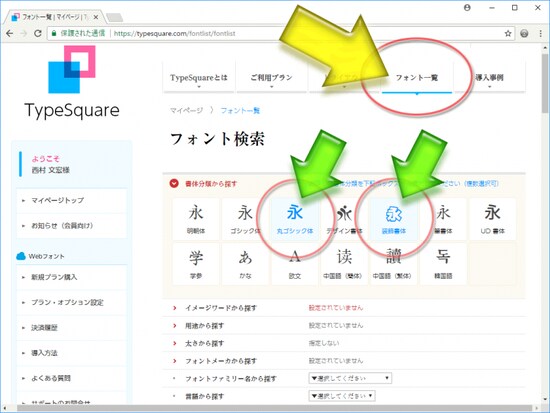
Task: Open the フォントファミリー名 select dropdown
Action: [x=350, y=378]
